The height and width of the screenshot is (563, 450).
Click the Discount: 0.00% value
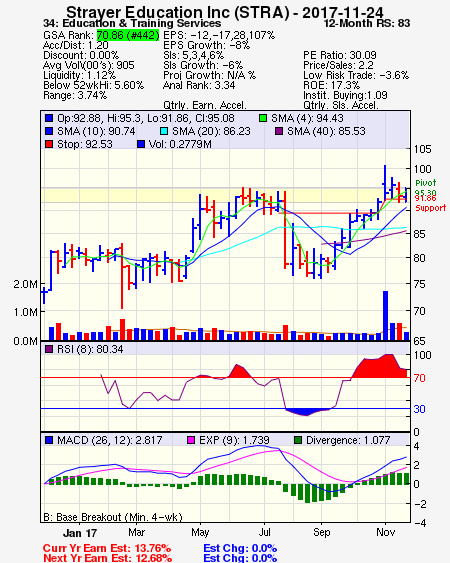pos(81,55)
